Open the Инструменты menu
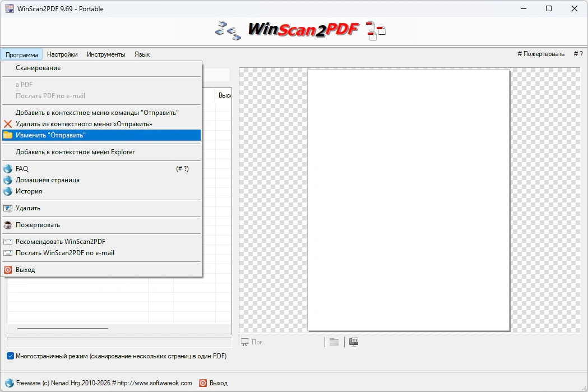 pos(106,54)
